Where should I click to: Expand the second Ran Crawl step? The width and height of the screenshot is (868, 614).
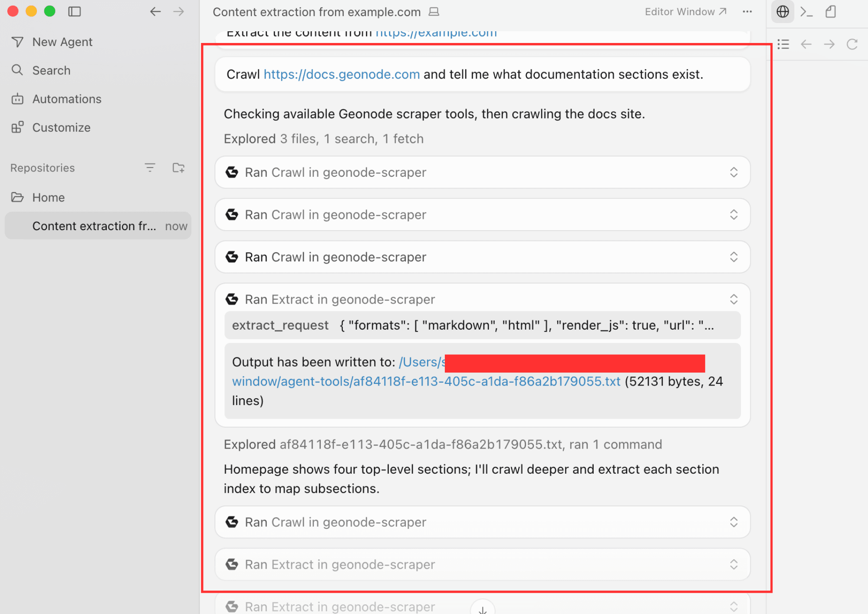click(483, 215)
